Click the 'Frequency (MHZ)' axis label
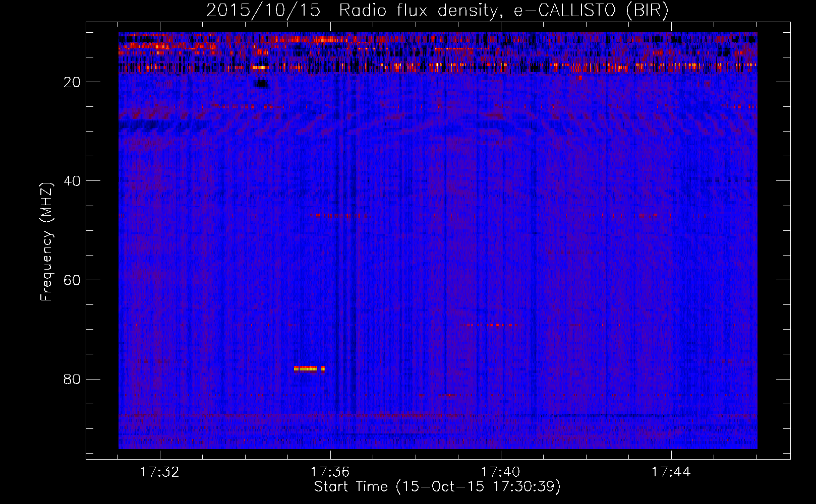This screenshot has height=504, width=816. coord(46,242)
